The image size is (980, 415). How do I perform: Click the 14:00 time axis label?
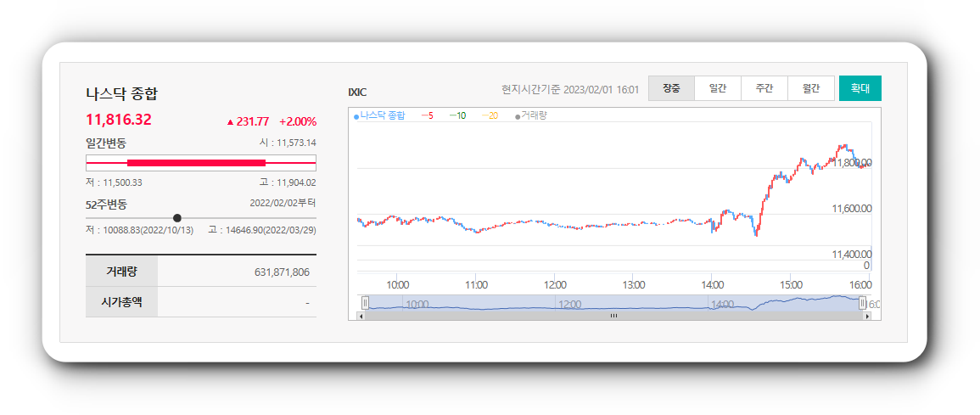[713, 285]
